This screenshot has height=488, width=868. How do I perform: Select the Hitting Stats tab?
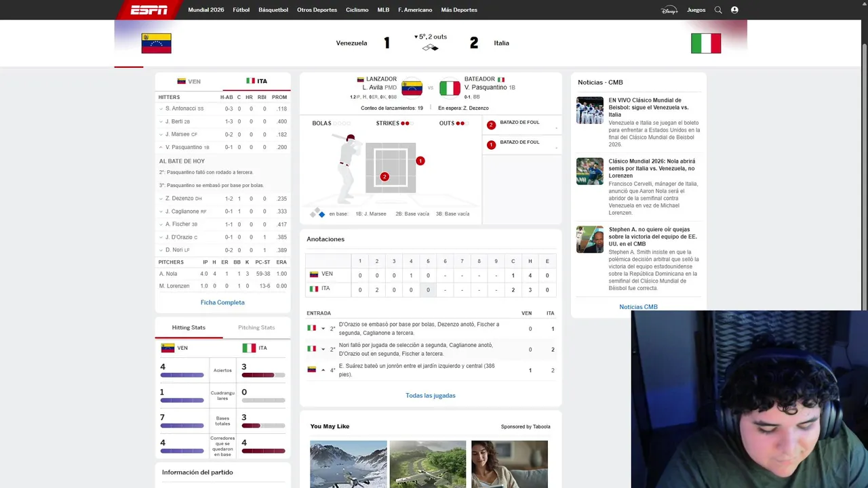point(189,327)
